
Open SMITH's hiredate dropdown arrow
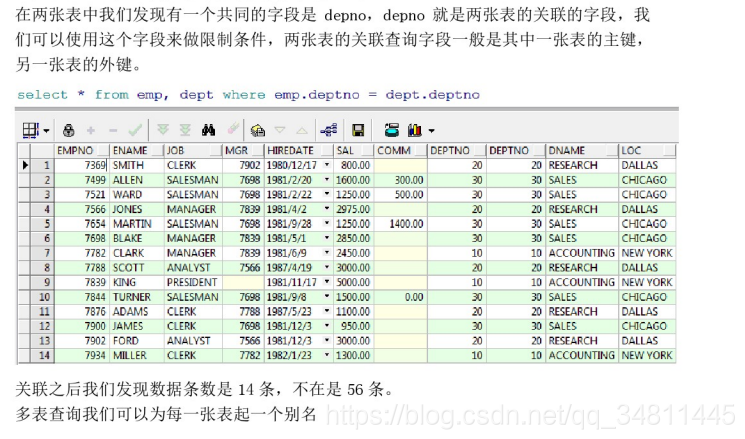point(327,165)
